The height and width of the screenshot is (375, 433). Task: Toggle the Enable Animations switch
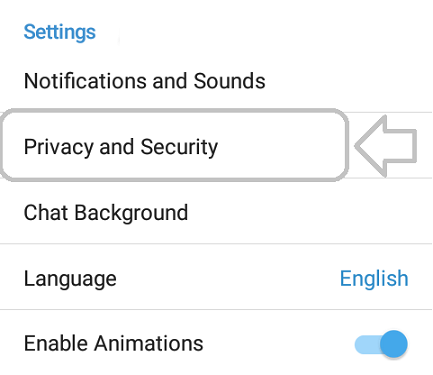pos(381,344)
